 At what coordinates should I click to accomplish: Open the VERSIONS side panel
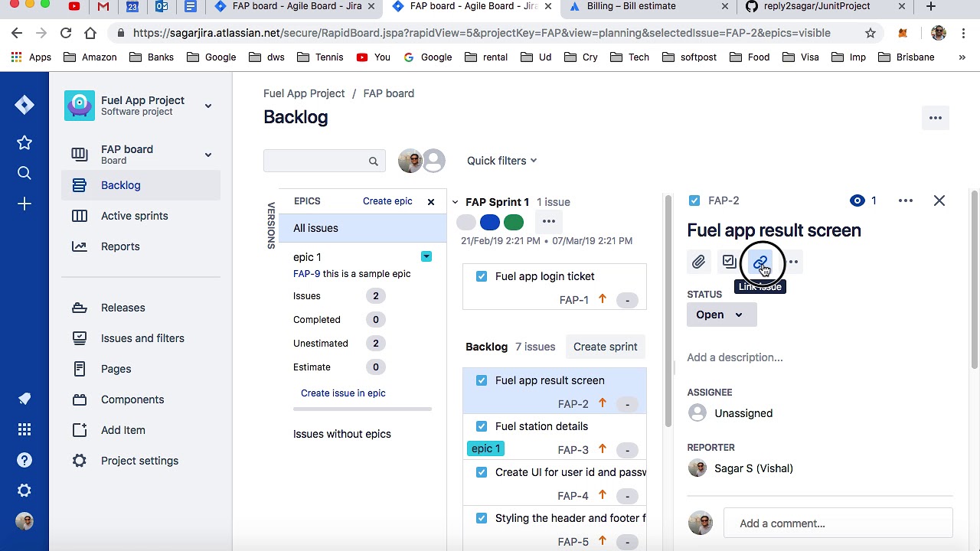pos(271,226)
